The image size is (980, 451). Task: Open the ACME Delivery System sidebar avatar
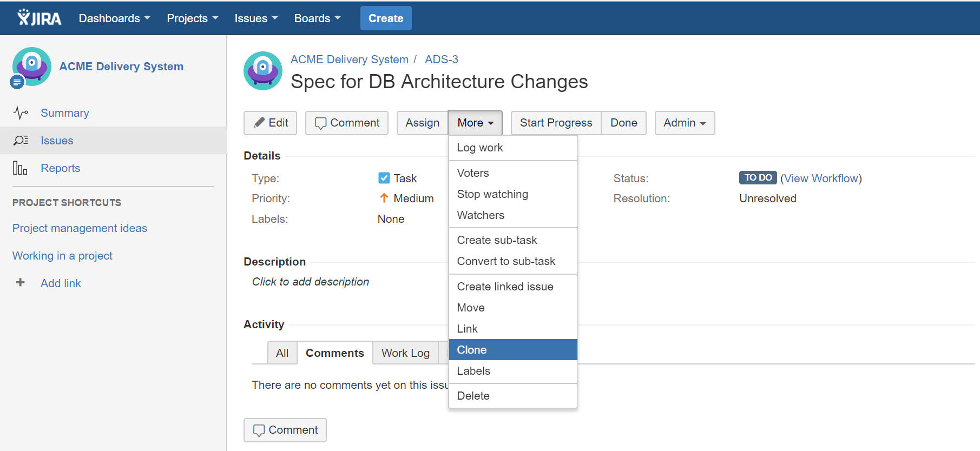coord(32,67)
